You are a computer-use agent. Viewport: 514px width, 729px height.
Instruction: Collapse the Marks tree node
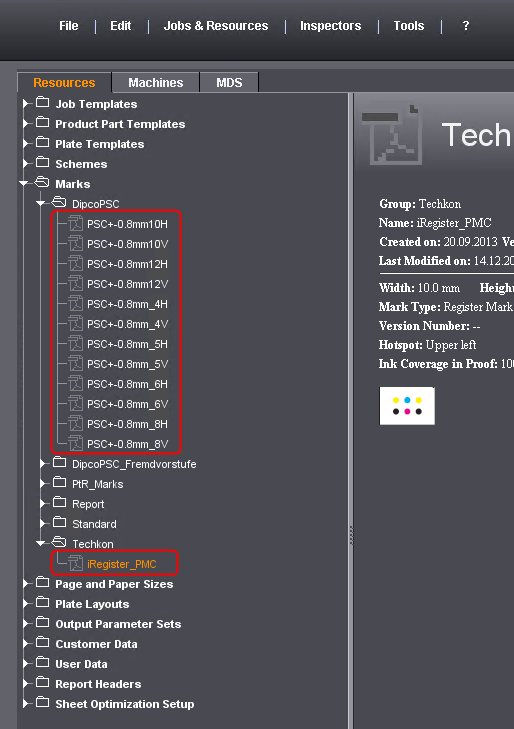[x=24, y=184]
